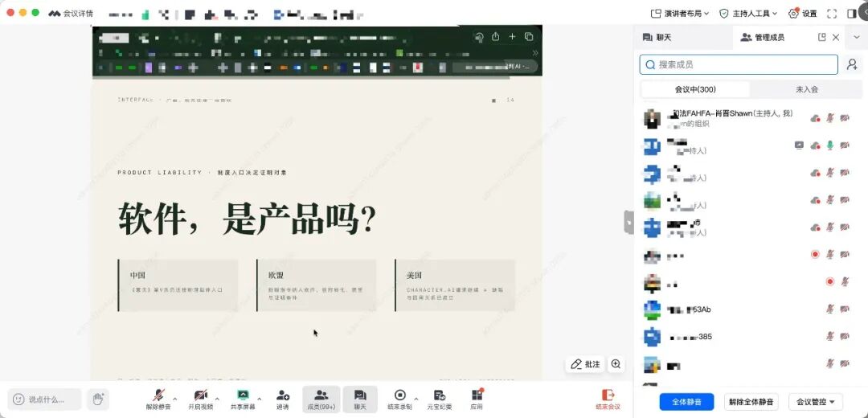Expand video options arrow beside 开启视频

tap(216, 399)
